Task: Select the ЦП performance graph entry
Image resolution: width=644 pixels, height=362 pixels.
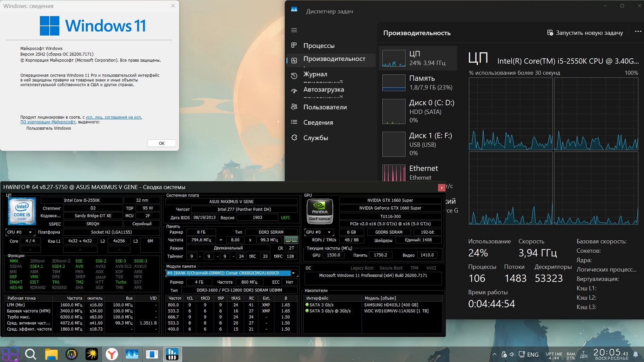Action: (x=418, y=58)
